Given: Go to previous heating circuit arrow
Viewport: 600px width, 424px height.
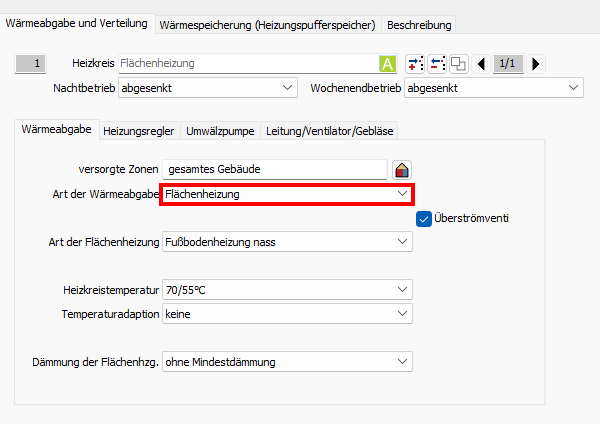Looking at the screenshot, I should [482, 64].
